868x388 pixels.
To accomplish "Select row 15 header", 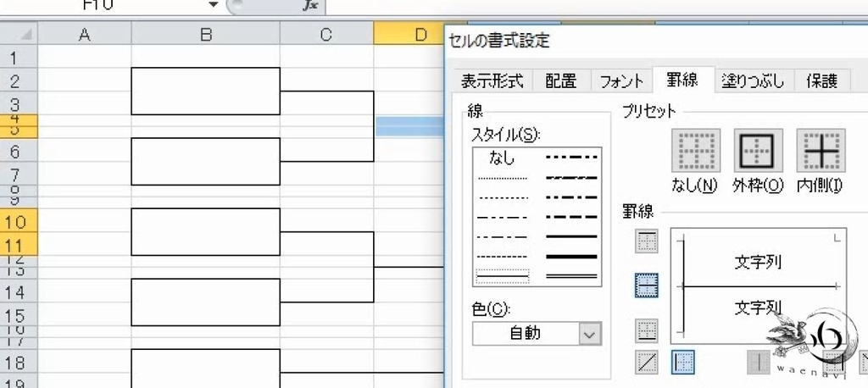I will point(19,314).
